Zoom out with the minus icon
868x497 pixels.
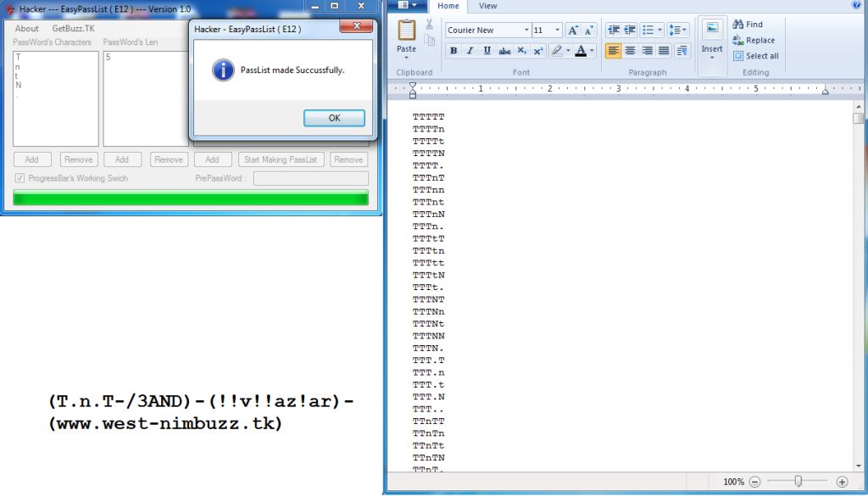754,482
